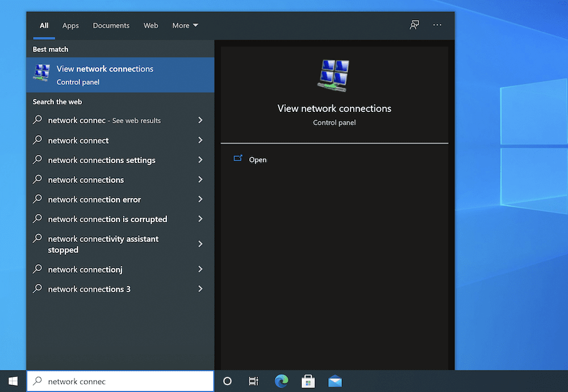Open Task View from the taskbar

[253, 381]
